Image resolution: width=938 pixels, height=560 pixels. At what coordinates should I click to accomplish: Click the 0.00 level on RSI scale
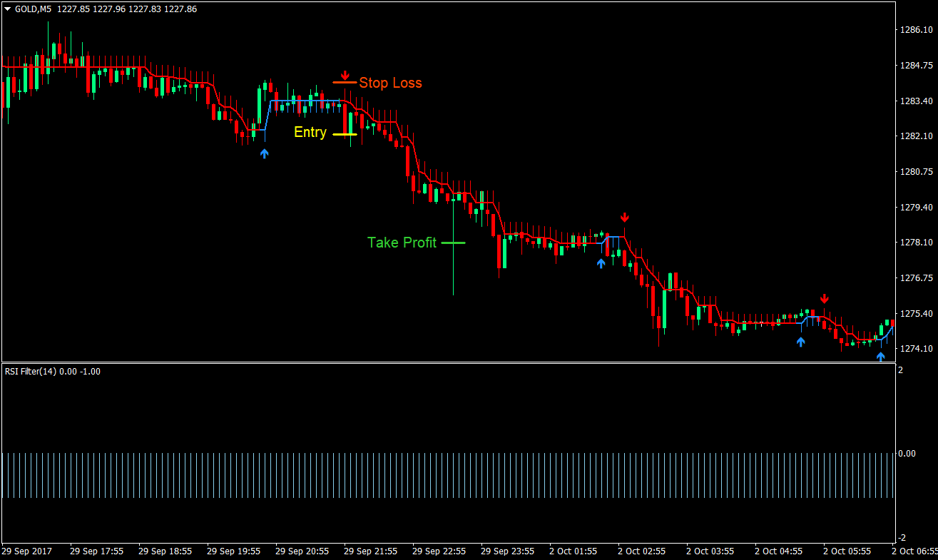(907, 452)
